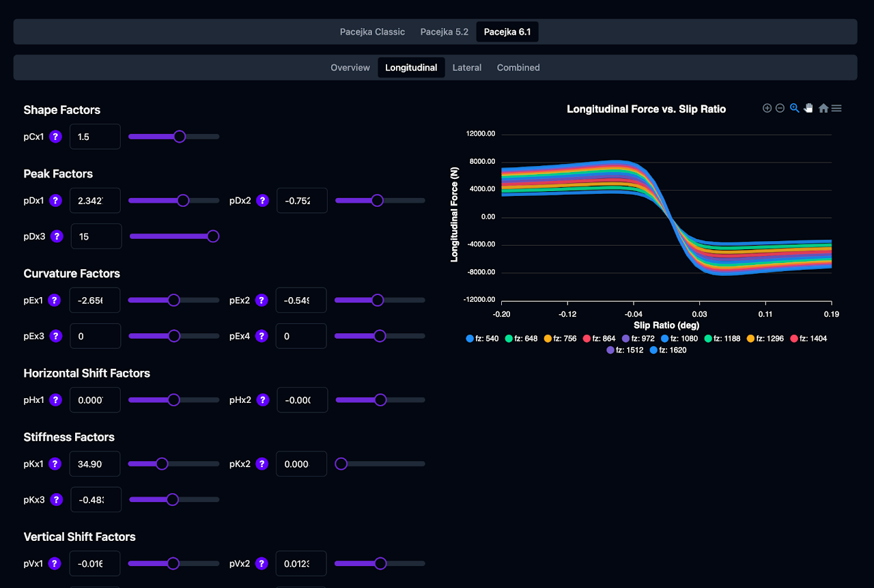The width and height of the screenshot is (874, 588).
Task: Toggle fz: 648 series in legend
Action: (521, 339)
